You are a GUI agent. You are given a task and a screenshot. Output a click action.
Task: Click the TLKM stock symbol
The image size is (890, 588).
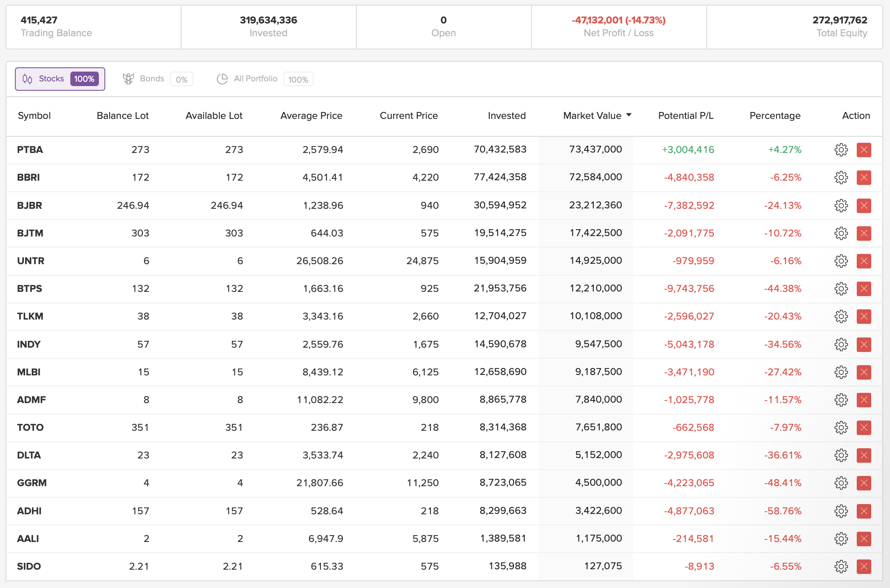[x=30, y=316]
